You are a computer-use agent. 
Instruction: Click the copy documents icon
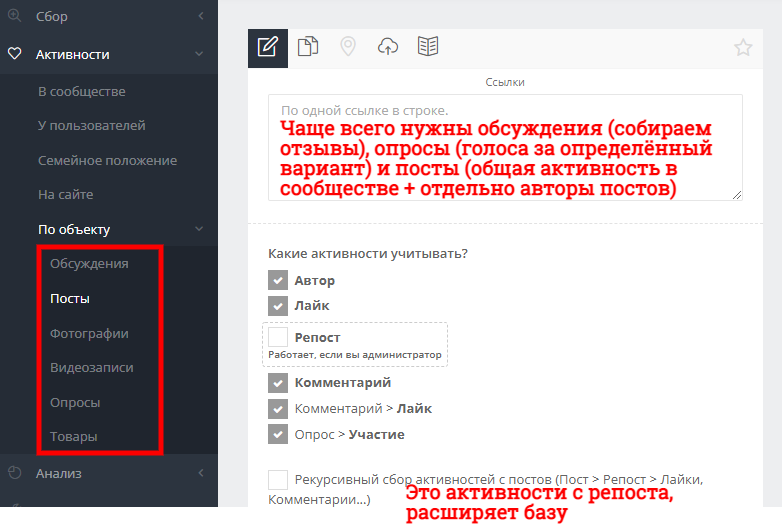(x=308, y=47)
